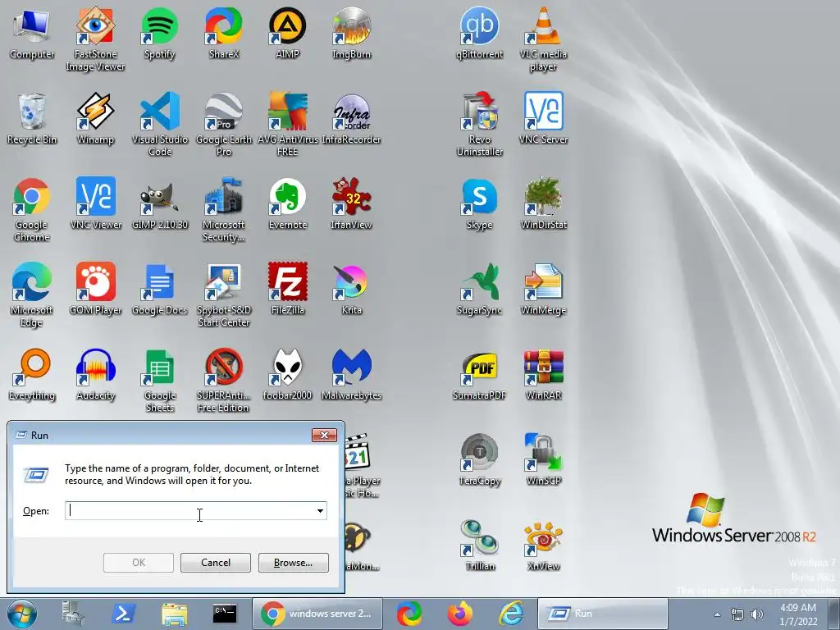Click the Everything search shortcut
The image size is (840, 630).
[32, 374]
